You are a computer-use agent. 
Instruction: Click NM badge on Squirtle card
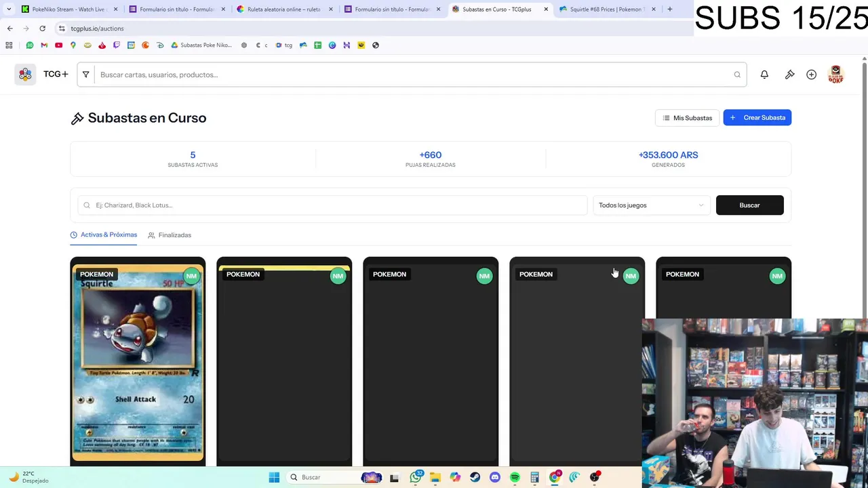click(x=191, y=276)
